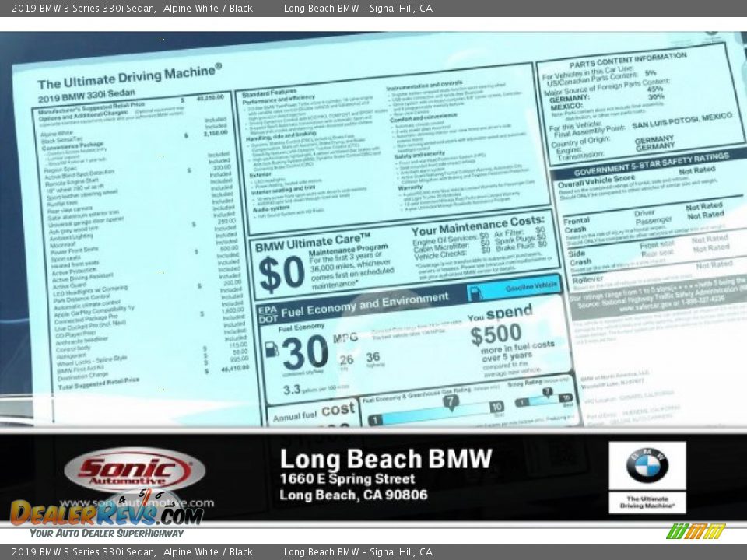Image resolution: width=747 pixels, height=560 pixels.
Task: Click the gas pump icon beside Gasoline Vehicle
Action: click(x=475, y=293)
